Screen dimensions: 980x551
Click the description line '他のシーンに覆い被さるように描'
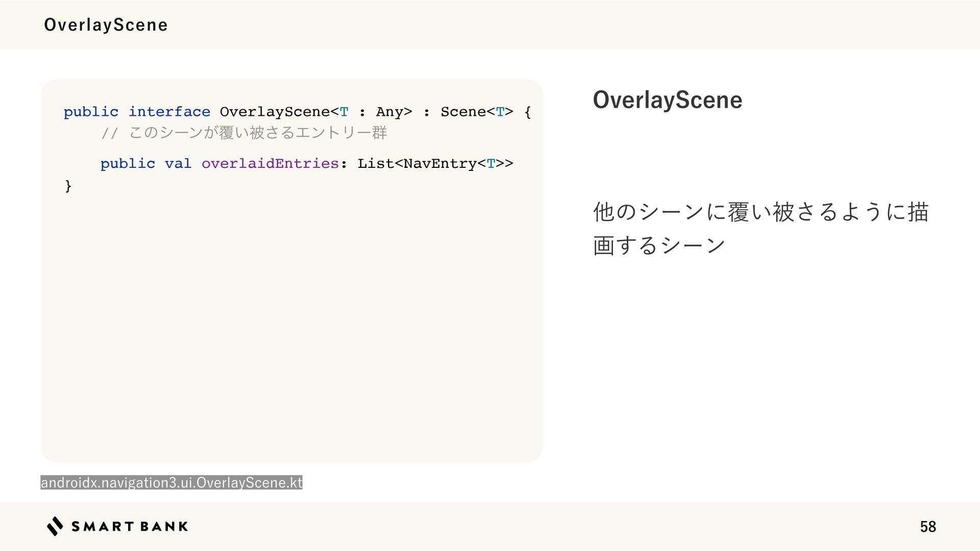tap(761, 212)
